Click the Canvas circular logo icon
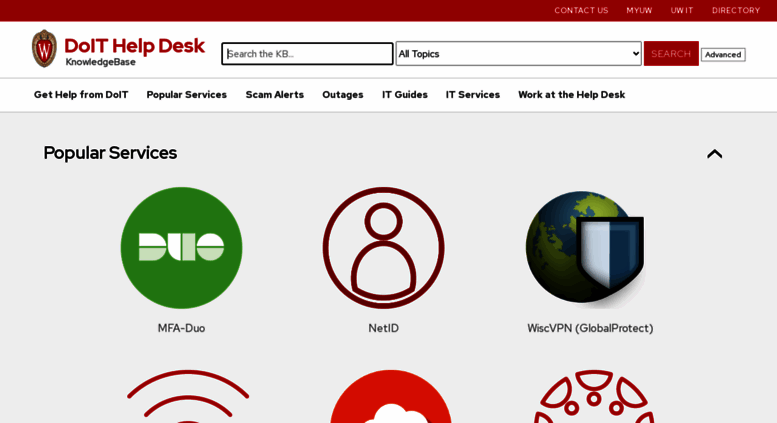Viewport: 777px width, 423px height. [x=594, y=396]
